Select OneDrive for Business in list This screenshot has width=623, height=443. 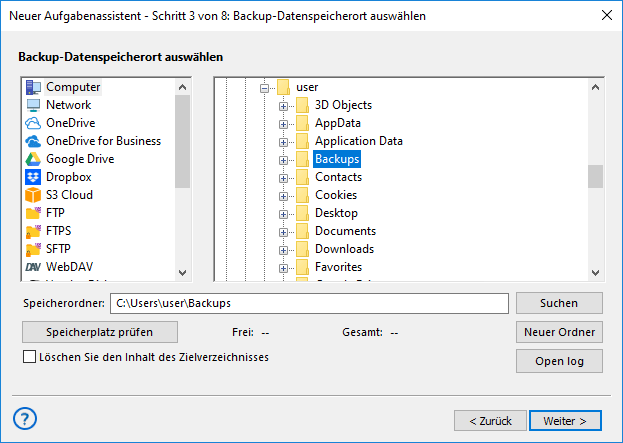click(x=103, y=141)
